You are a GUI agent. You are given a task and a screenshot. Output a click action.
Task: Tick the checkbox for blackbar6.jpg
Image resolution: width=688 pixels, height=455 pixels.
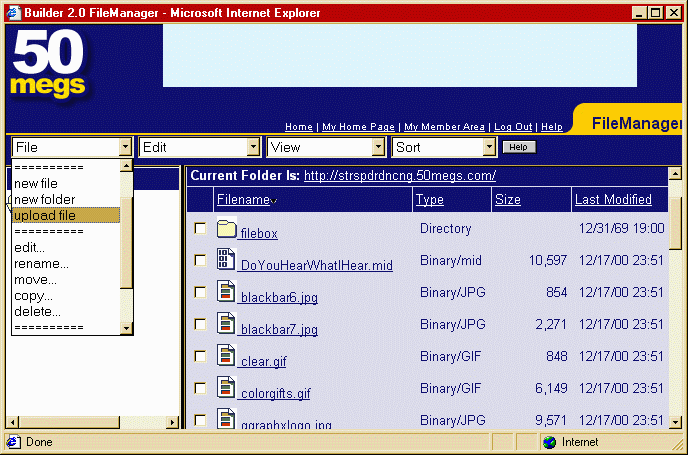(x=200, y=293)
